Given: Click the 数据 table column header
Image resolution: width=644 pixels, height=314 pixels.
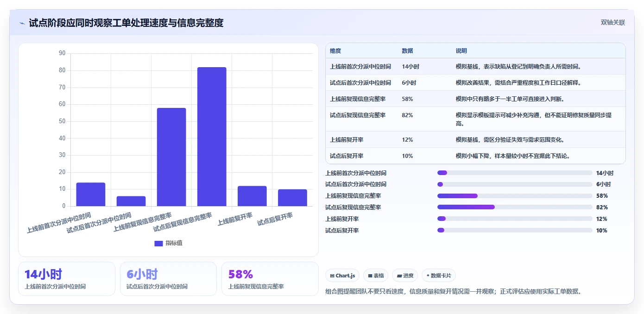Looking at the screenshot, I should 408,51.
